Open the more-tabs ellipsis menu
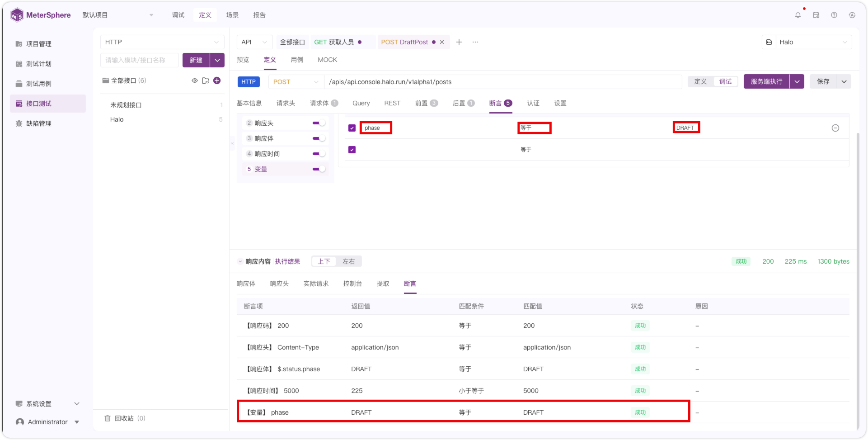 (475, 42)
